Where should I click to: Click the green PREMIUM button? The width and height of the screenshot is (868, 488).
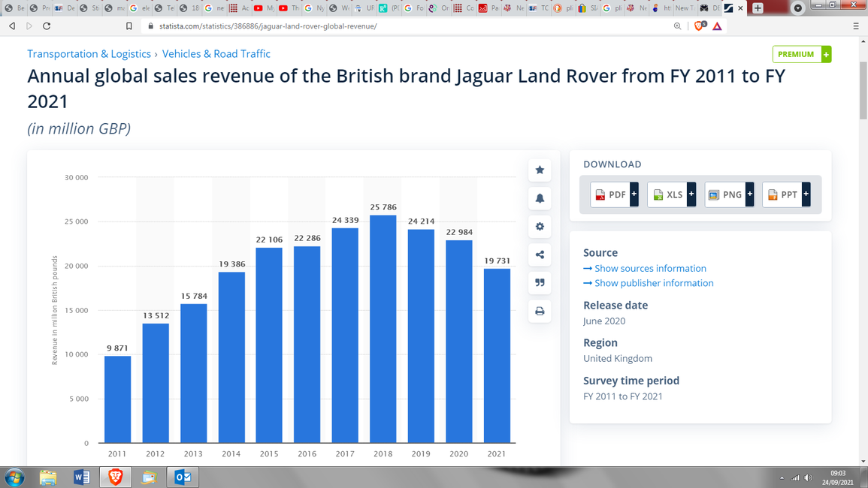coord(802,54)
